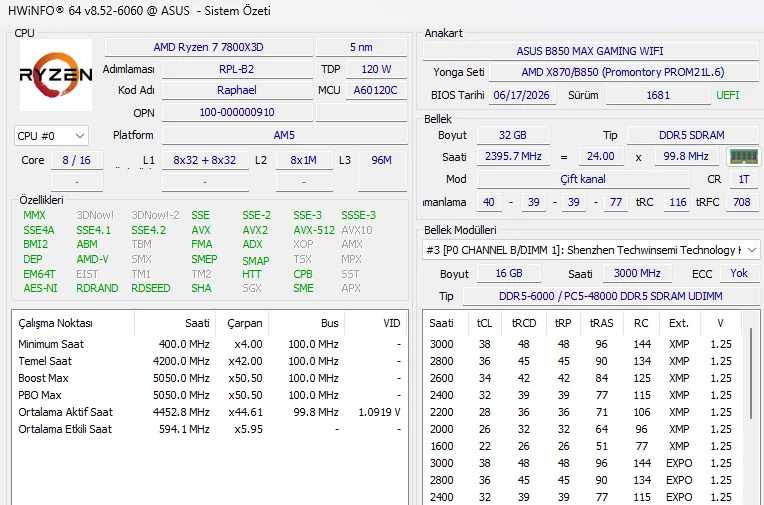Open the CPU #0 selector dropdown
The width and height of the screenshot is (764, 505).
point(51,136)
